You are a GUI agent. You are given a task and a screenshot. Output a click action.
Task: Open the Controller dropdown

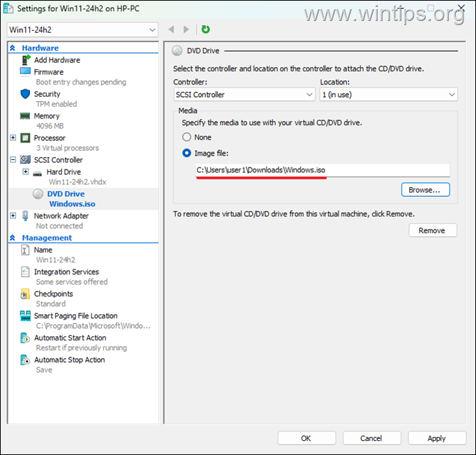[244, 95]
